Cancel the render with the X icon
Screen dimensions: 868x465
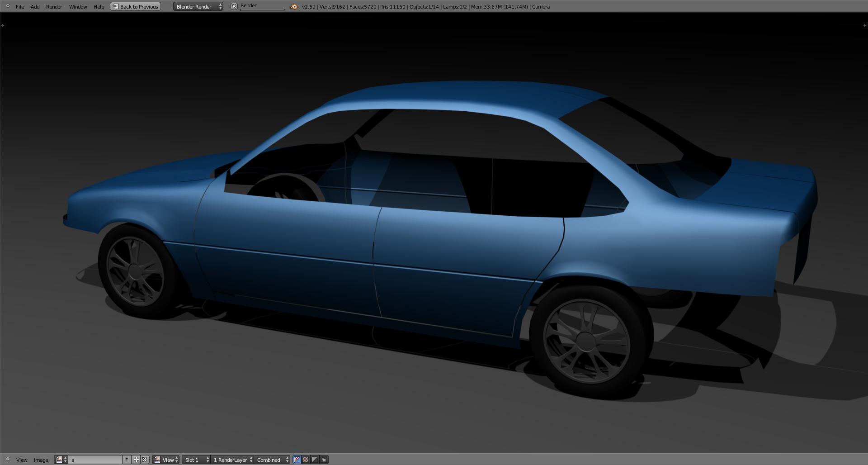tap(234, 6)
